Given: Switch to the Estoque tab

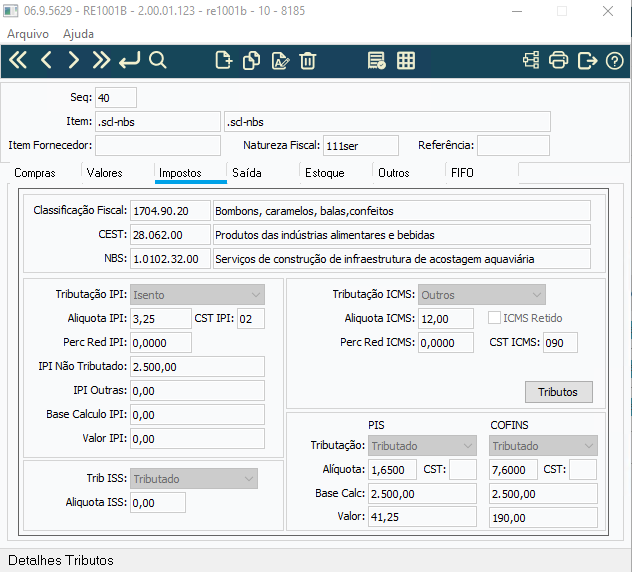Looking at the screenshot, I should [x=324, y=173].
